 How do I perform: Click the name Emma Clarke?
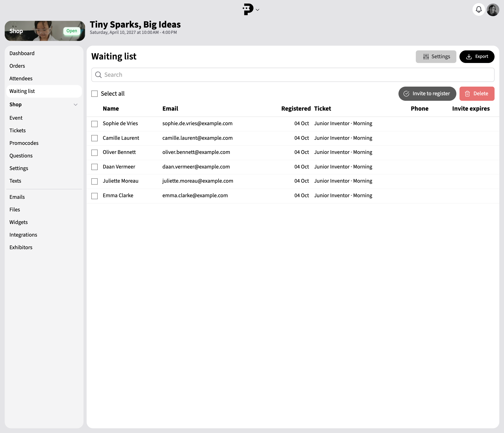[x=118, y=195]
